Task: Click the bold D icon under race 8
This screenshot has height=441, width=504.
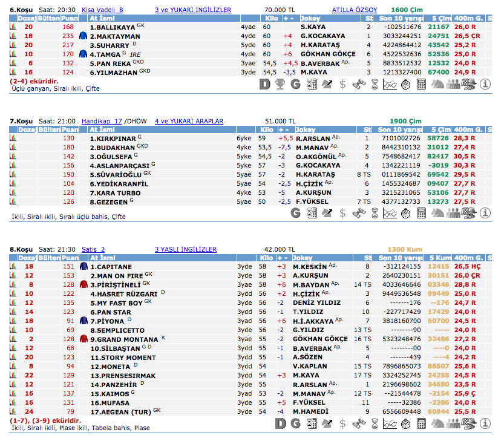Action: click(x=280, y=423)
